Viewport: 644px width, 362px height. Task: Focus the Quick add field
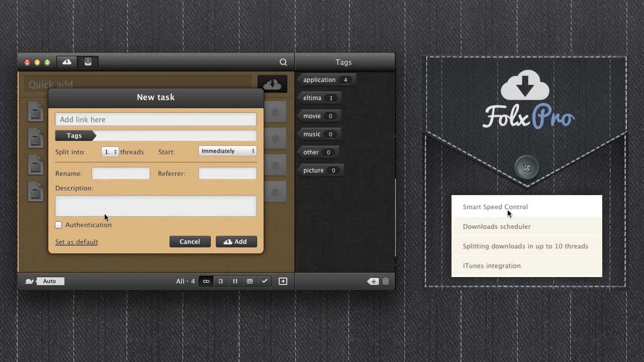click(x=137, y=84)
